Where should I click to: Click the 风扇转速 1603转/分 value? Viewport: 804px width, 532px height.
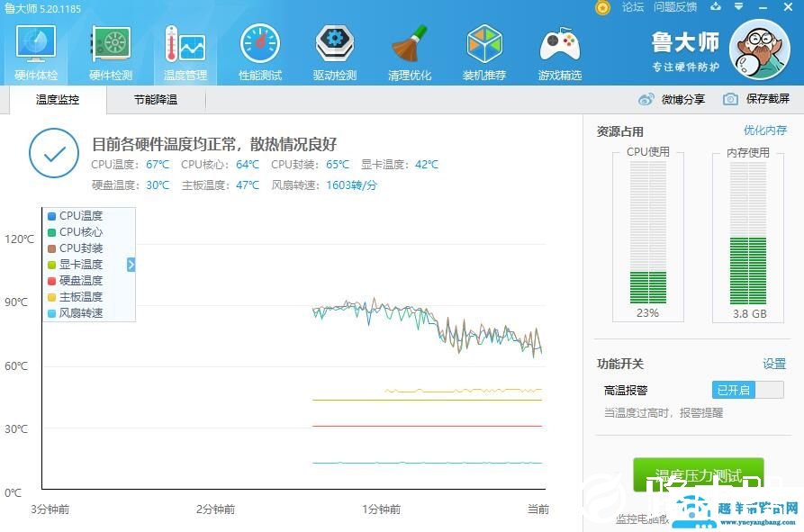coord(352,185)
